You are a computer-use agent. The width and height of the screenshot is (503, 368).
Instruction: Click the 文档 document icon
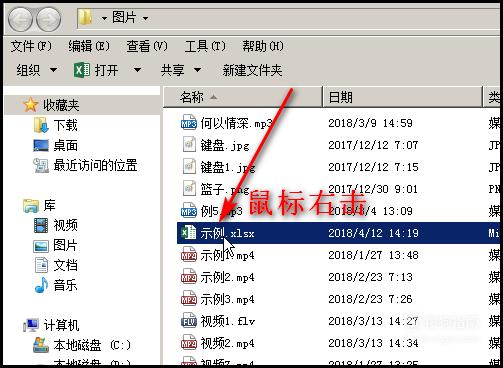pos(42,265)
